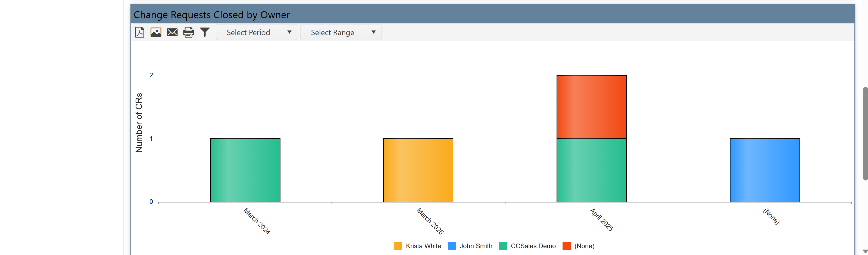The image size is (868, 255).
Task: Click the red segment of April 2025 bar
Action: point(591,107)
